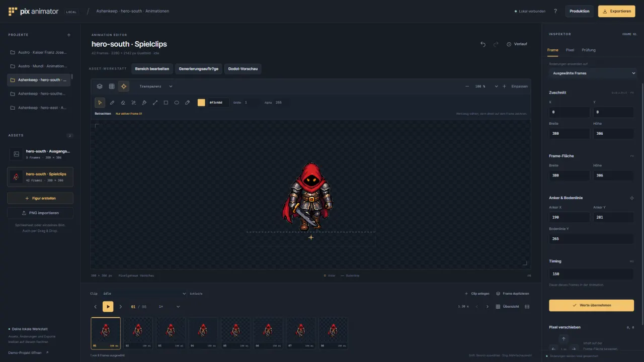Open help via the question mark icon
The width and height of the screenshot is (644, 362).
pos(555,11)
